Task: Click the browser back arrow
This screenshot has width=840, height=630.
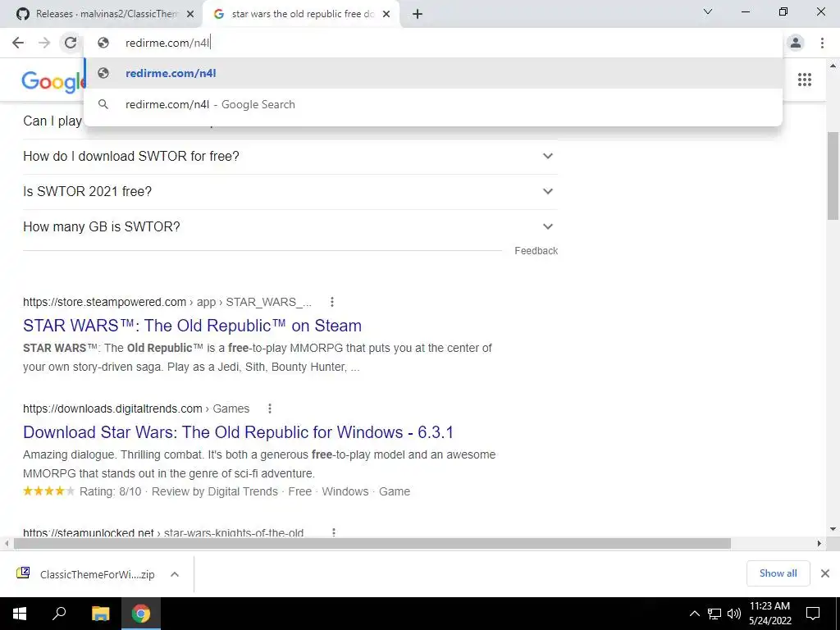Action: tap(18, 43)
